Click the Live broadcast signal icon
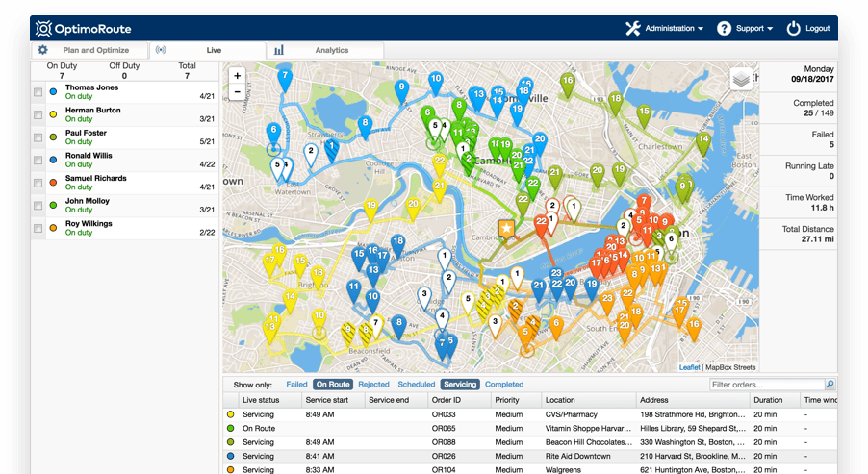 [161, 50]
